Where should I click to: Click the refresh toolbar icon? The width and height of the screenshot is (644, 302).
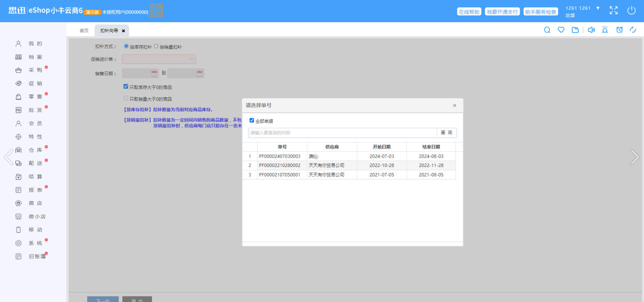coord(633,30)
